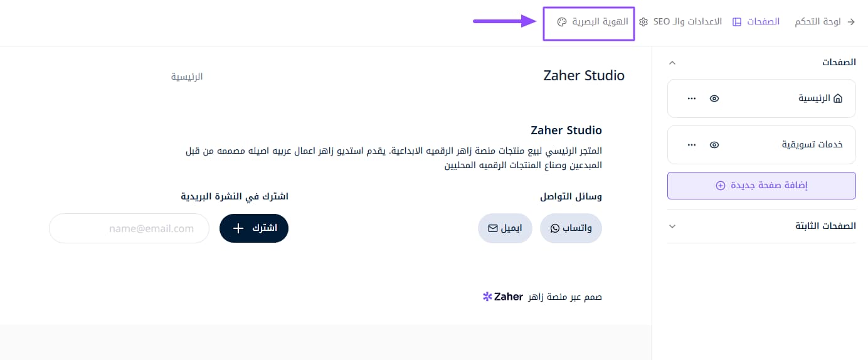Open the three-dots menu for الرئيسية page
Screen dimensions: 868x360
tap(692, 98)
